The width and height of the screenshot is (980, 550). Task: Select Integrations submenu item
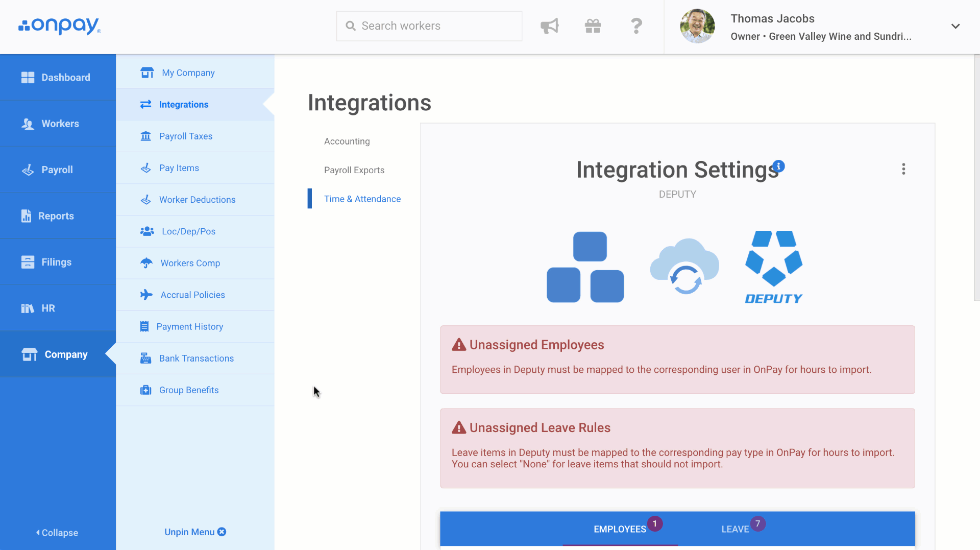pos(195,104)
